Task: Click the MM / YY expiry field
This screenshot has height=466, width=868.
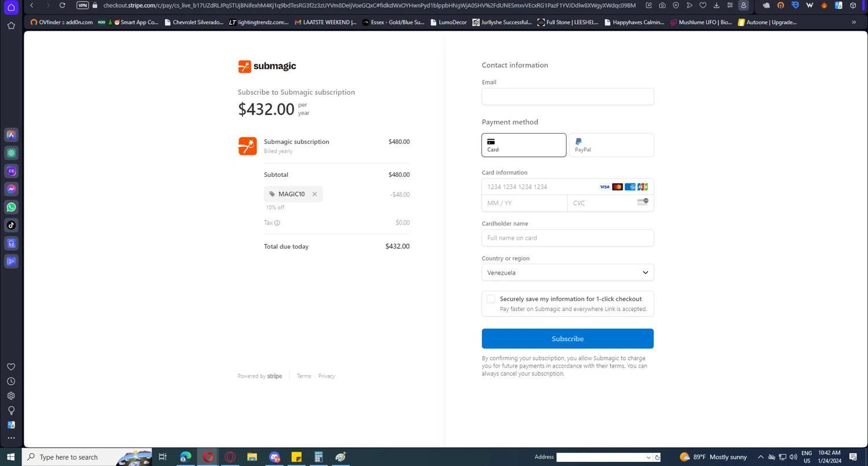Action: click(x=524, y=204)
